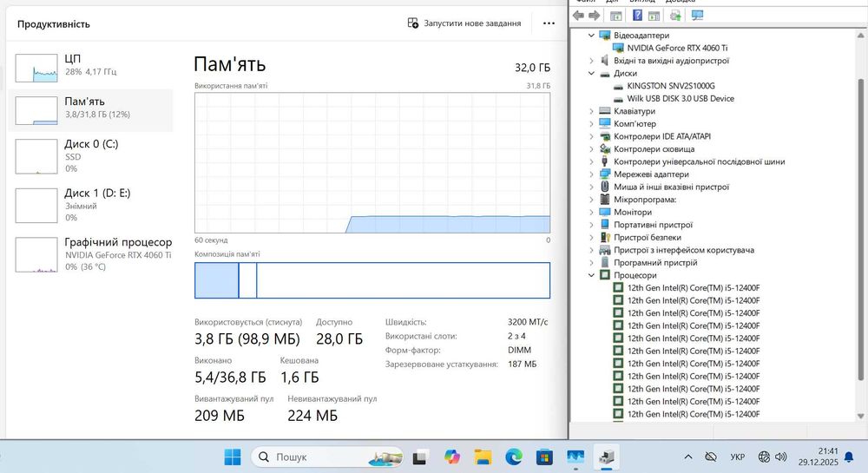Expand Вхідні та вихідні аудіопристрої category

pos(591,61)
